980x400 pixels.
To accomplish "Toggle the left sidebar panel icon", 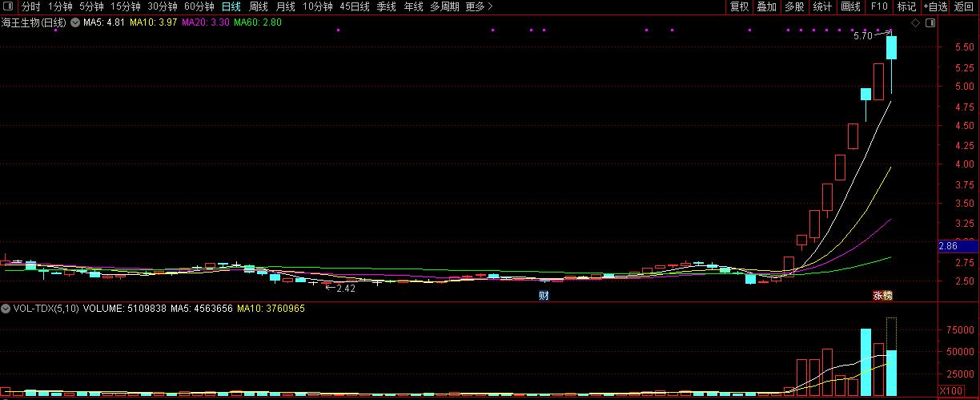I will tap(8, 6).
